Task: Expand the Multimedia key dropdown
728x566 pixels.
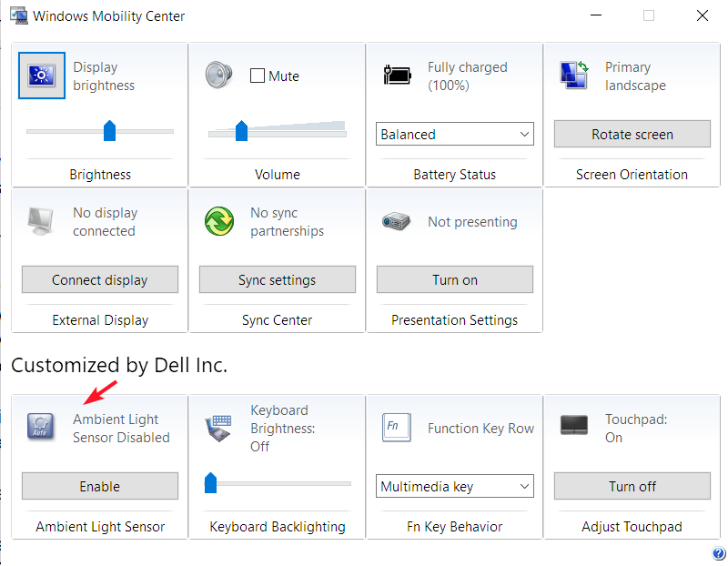Action: tap(455, 486)
